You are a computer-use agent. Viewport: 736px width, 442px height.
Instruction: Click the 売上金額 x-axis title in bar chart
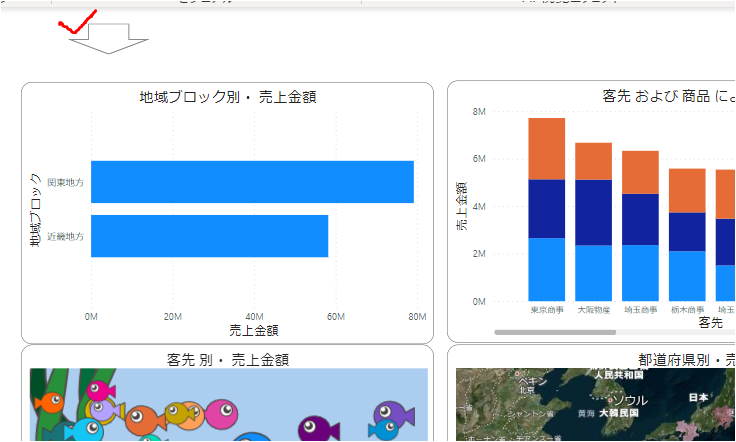[x=253, y=329]
